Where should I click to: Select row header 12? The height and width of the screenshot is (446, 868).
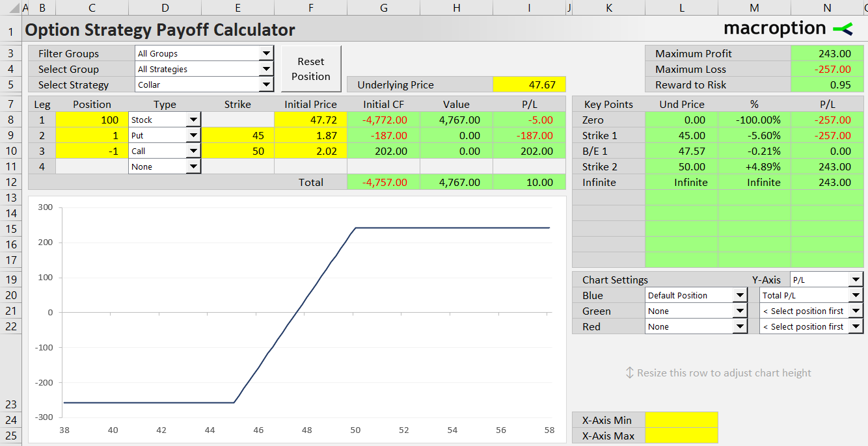(10, 182)
